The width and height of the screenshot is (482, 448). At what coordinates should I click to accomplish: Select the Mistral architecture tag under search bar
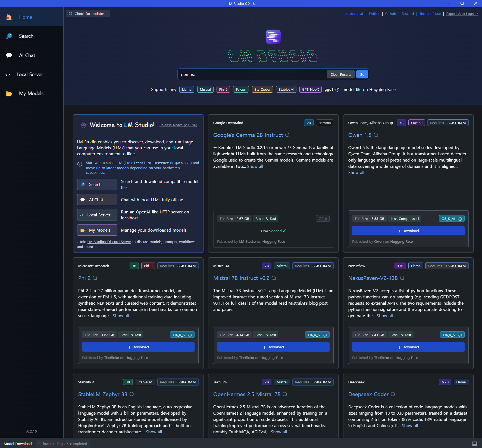click(205, 89)
